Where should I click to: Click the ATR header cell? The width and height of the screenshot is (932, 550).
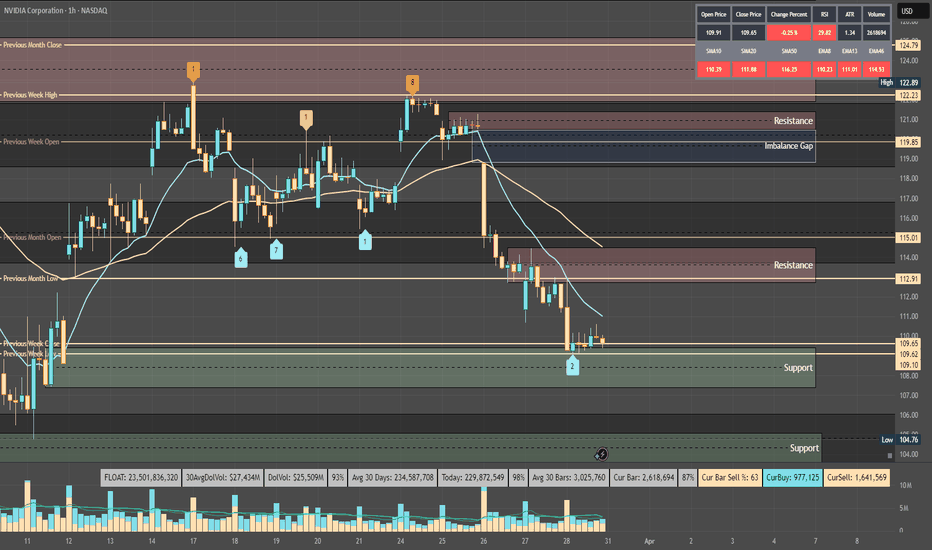(849, 14)
